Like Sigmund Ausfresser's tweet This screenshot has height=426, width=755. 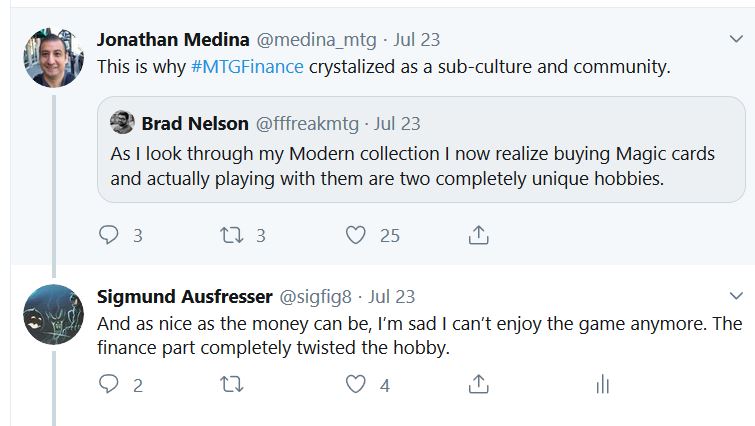pyautogui.click(x=356, y=384)
